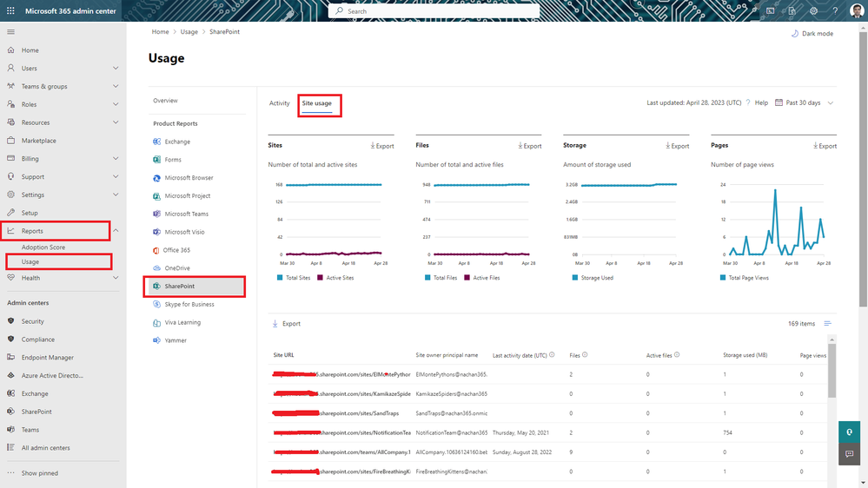This screenshot has height=488, width=868.
Task: Click the Roles icon in sidebar
Action: click(x=10, y=104)
